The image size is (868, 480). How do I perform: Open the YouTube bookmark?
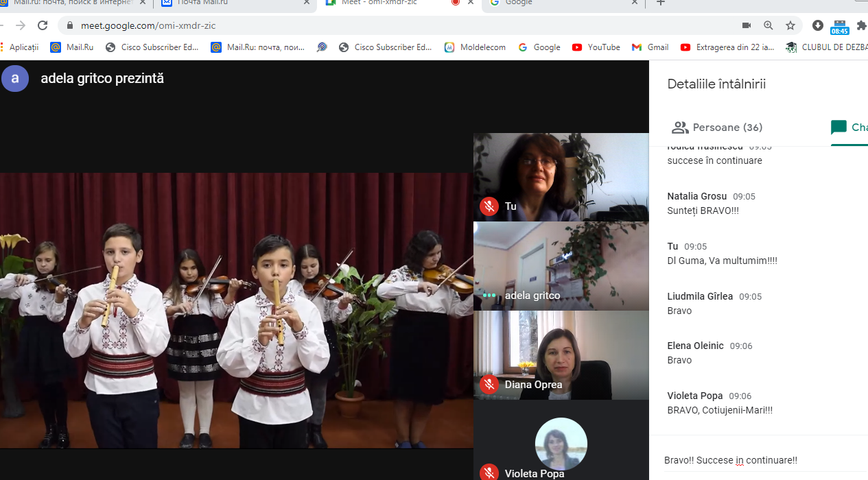tap(596, 47)
